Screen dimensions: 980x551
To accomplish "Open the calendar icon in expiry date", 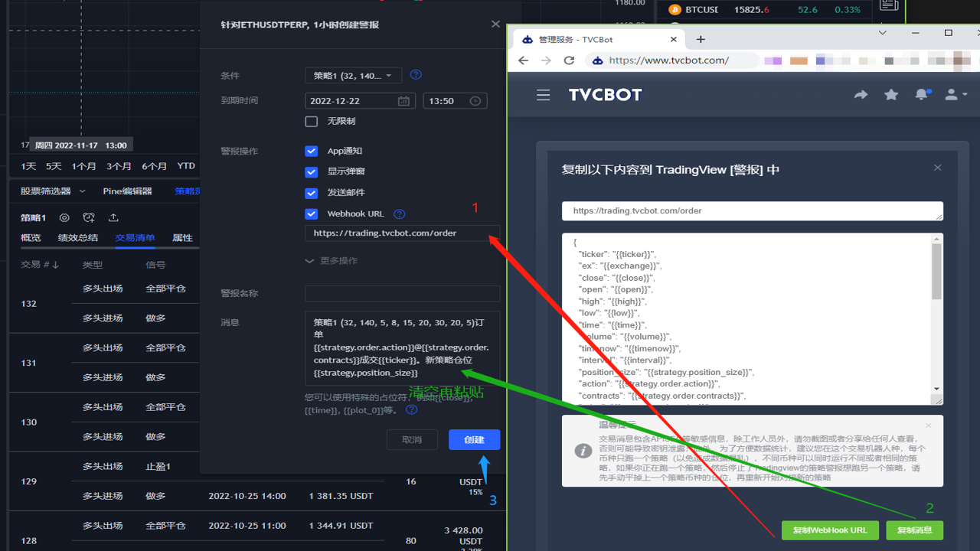I will [403, 101].
